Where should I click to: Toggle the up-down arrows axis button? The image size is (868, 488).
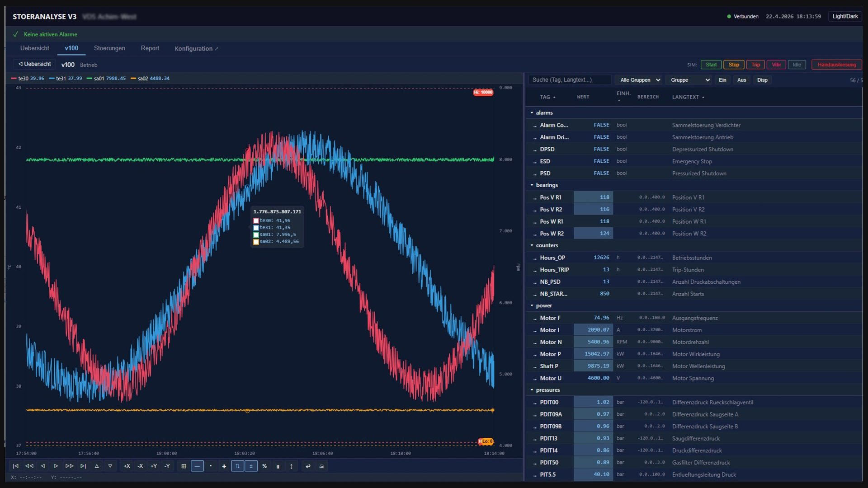point(237,466)
